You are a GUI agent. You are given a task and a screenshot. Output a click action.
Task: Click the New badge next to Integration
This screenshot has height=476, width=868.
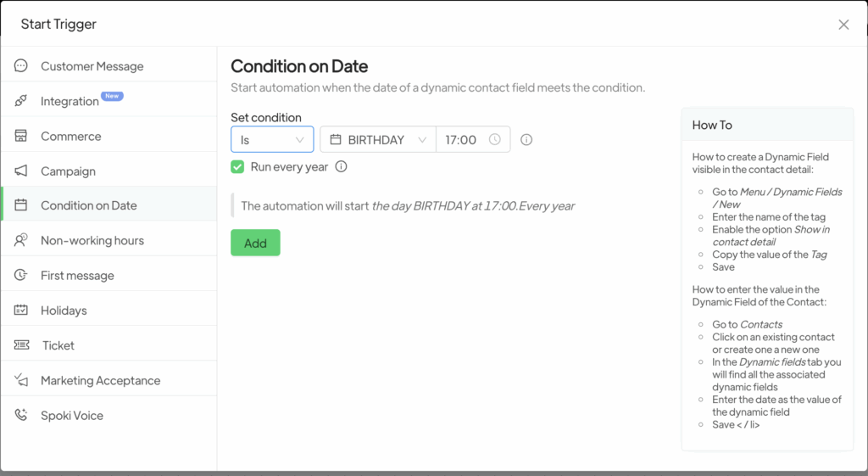point(112,97)
